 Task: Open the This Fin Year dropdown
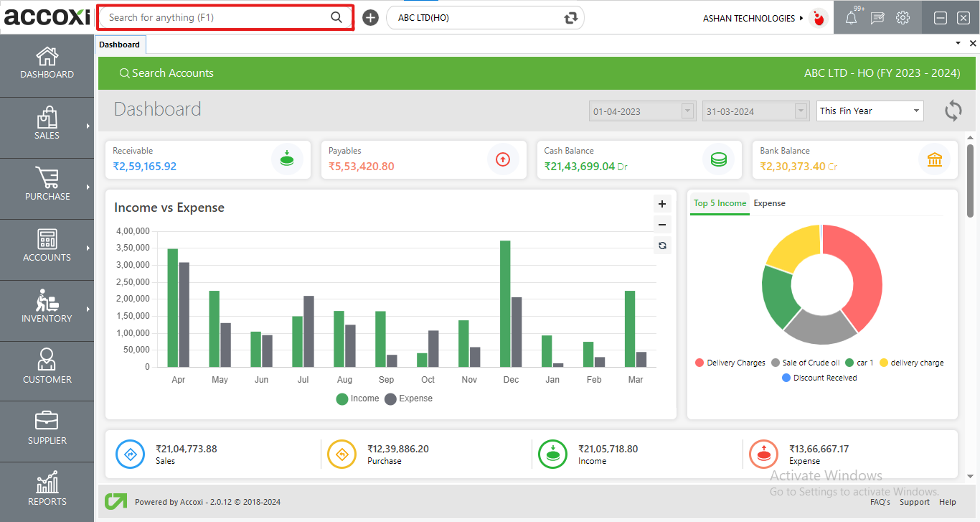[870, 111]
